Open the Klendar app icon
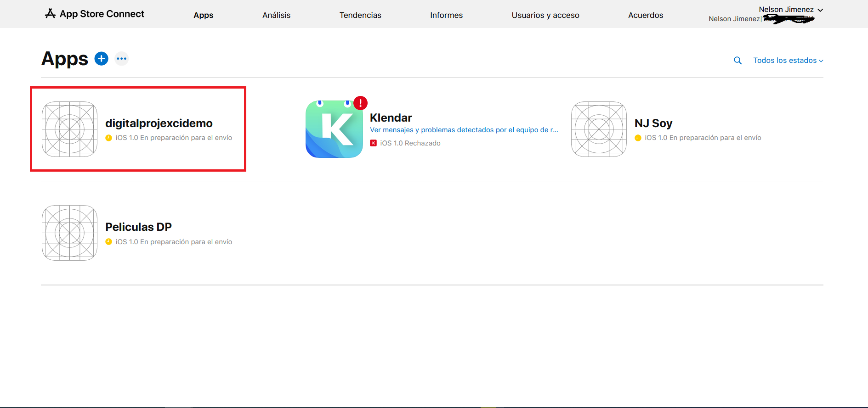 [334, 129]
